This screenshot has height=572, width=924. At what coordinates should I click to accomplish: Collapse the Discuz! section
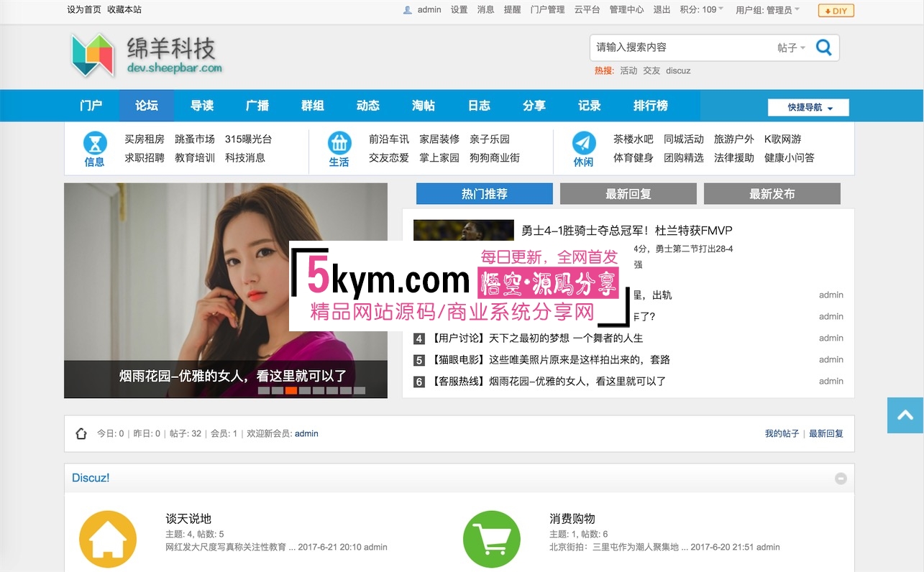(841, 479)
